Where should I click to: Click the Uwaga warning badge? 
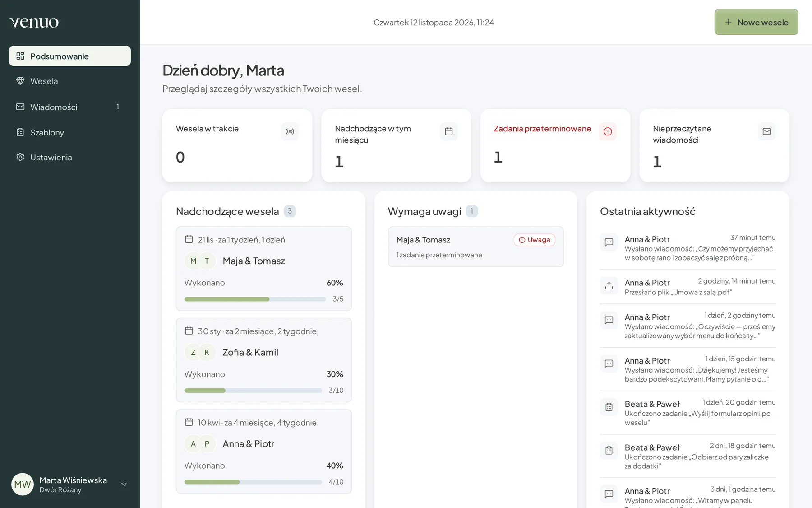pyautogui.click(x=534, y=240)
